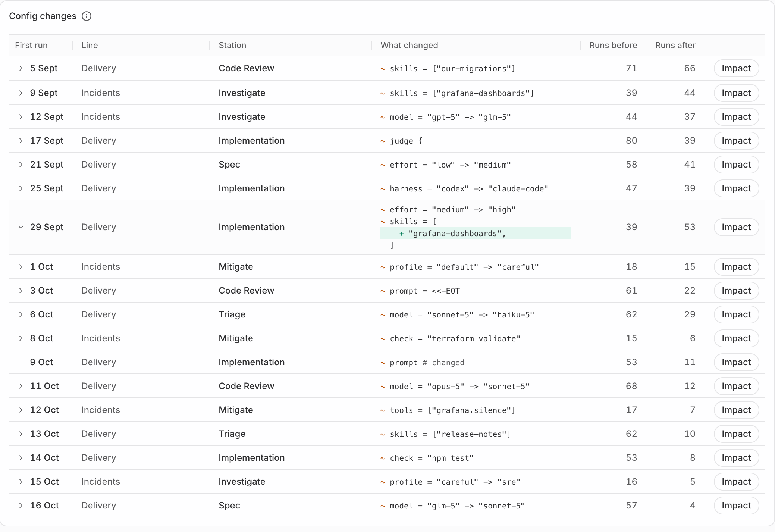Expand the 11 Oct row

coord(21,386)
